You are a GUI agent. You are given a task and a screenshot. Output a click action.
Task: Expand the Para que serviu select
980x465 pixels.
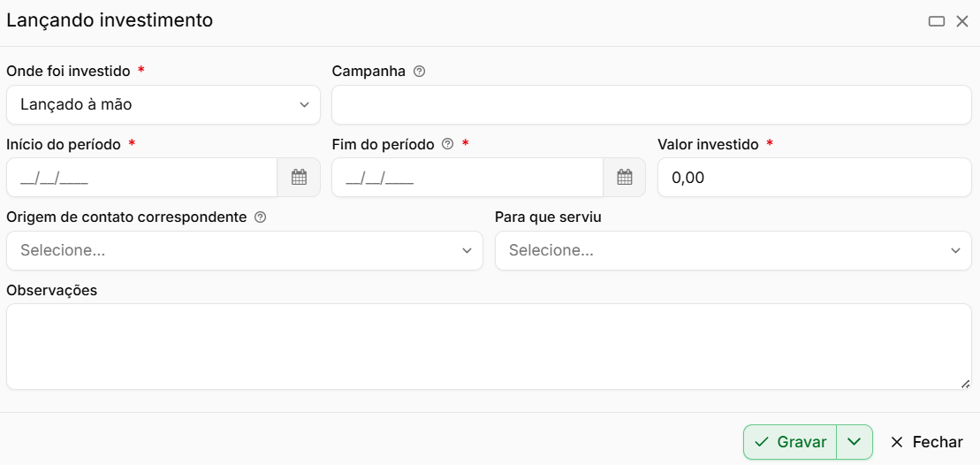[733, 251]
